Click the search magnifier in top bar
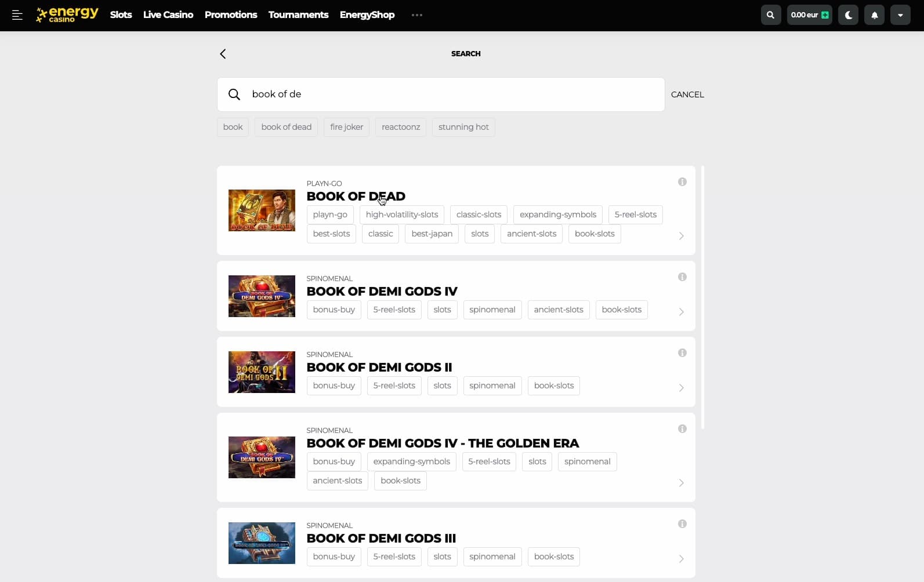This screenshot has height=582, width=924. coord(770,15)
